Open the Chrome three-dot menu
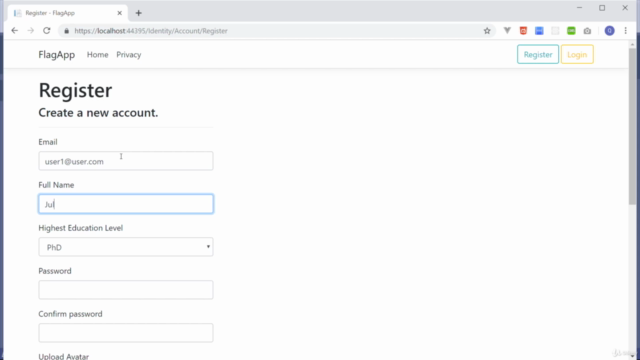640x360 pixels. click(x=625, y=31)
